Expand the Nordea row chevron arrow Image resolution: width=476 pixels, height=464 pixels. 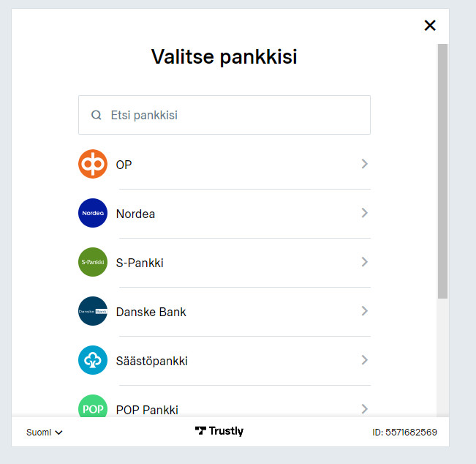pyautogui.click(x=365, y=213)
